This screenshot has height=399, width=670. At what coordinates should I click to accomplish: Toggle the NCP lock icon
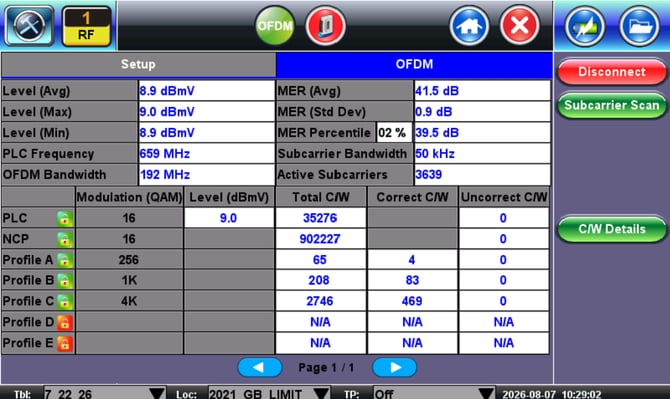pyautogui.click(x=65, y=240)
